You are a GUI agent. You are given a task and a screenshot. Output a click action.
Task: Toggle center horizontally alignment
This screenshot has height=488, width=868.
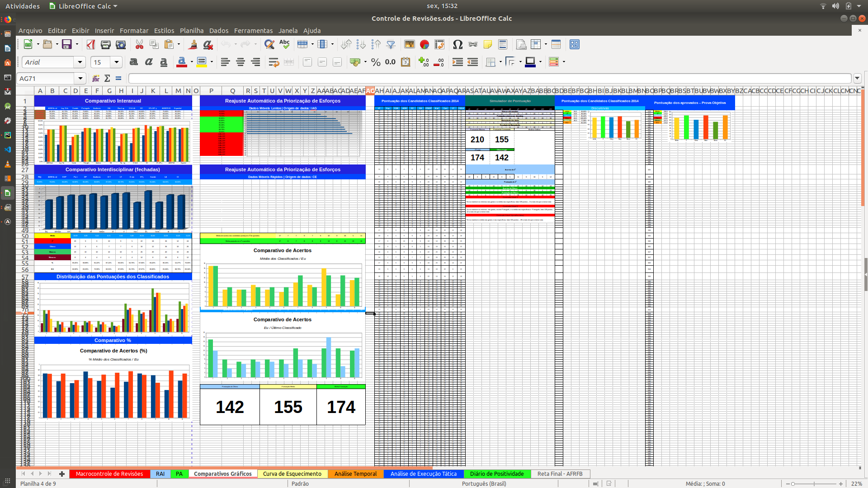click(x=241, y=62)
